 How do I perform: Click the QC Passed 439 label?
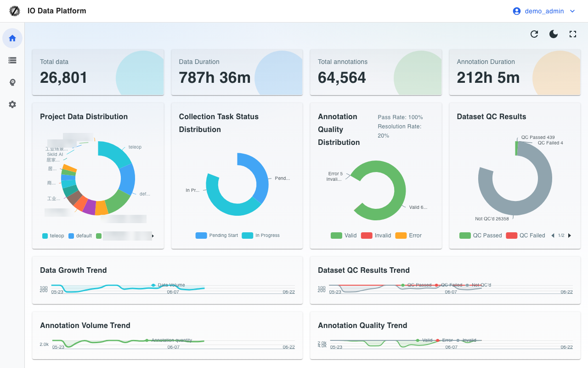[538, 138]
